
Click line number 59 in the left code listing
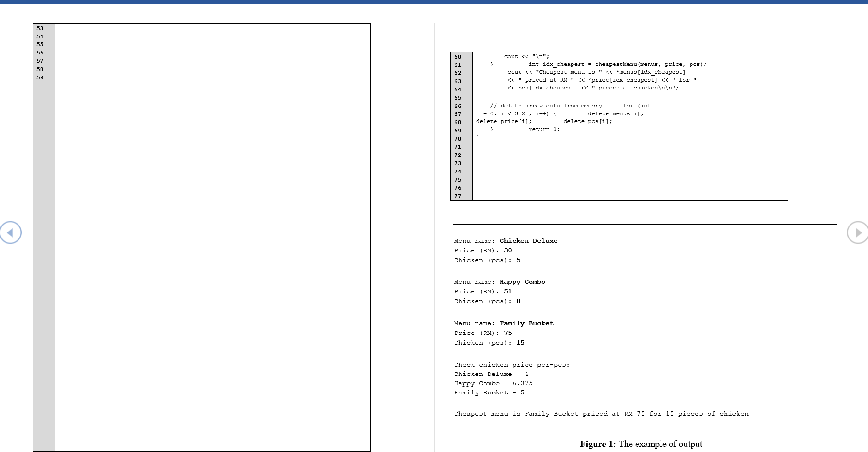[40, 77]
